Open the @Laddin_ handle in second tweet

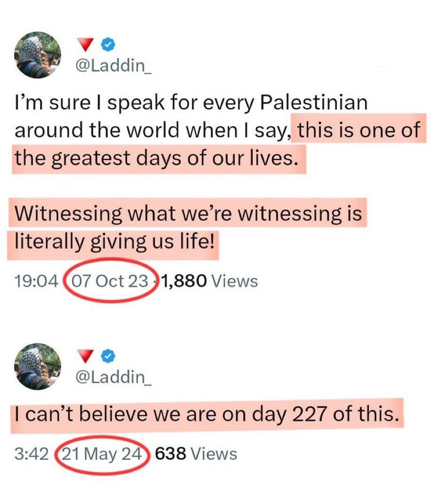click(x=113, y=377)
